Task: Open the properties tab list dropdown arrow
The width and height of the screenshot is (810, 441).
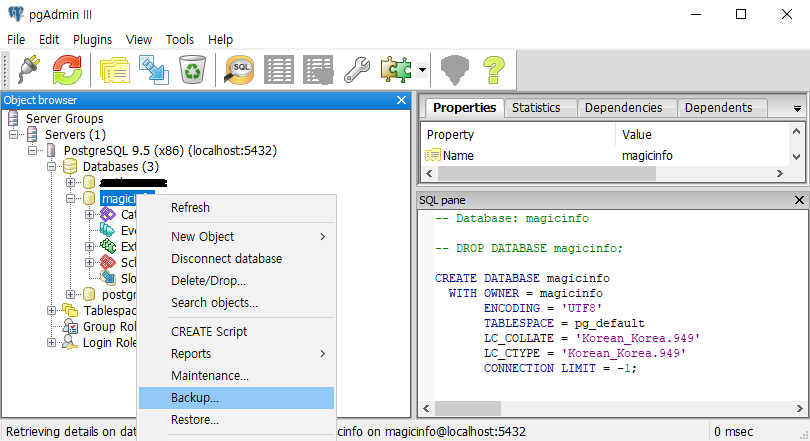Action: (x=797, y=108)
